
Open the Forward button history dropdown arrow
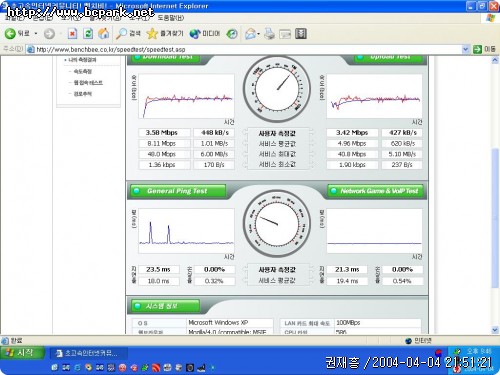[x=60, y=34]
